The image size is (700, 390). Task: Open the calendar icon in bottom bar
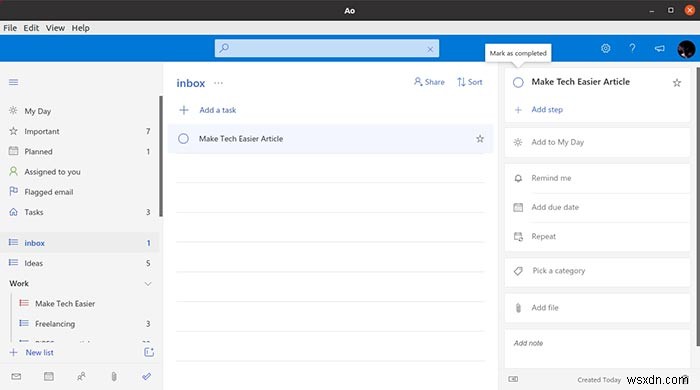[x=49, y=377]
